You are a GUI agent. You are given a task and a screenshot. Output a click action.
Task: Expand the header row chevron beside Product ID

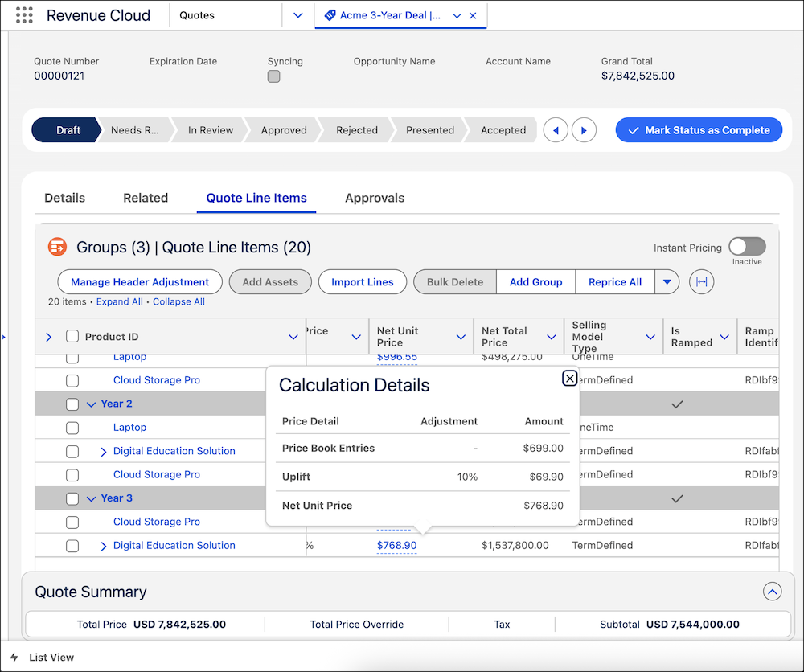click(x=49, y=337)
